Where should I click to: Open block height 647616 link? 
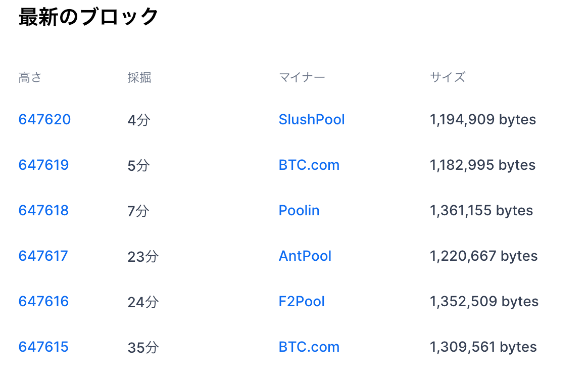click(x=44, y=301)
